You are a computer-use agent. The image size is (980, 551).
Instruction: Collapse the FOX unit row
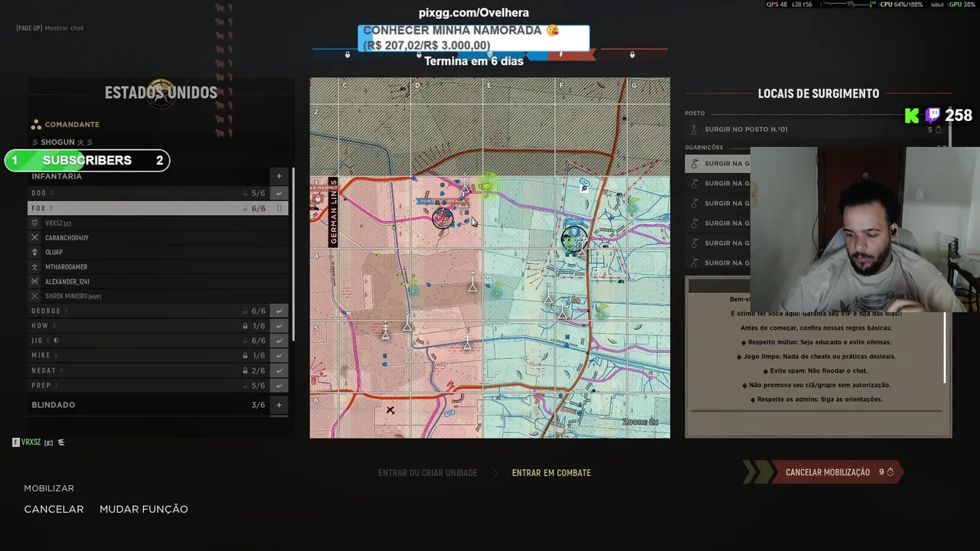(149, 208)
